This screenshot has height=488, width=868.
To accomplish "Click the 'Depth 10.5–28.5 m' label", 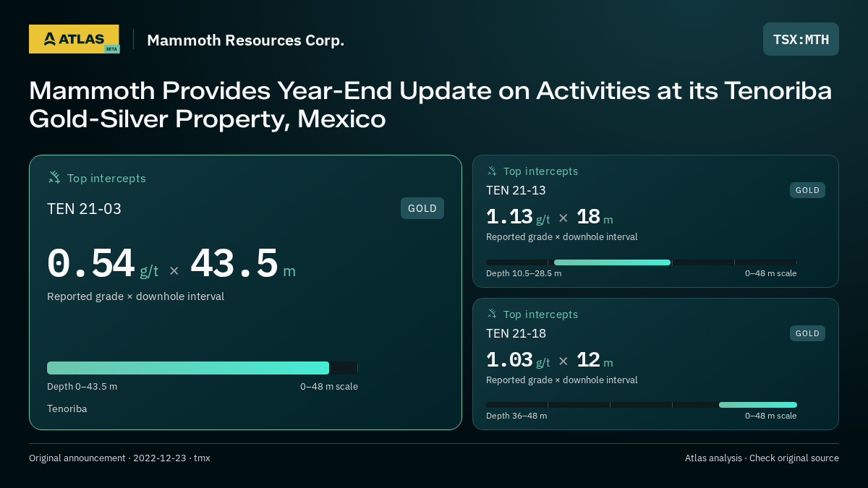I will pos(524,273).
